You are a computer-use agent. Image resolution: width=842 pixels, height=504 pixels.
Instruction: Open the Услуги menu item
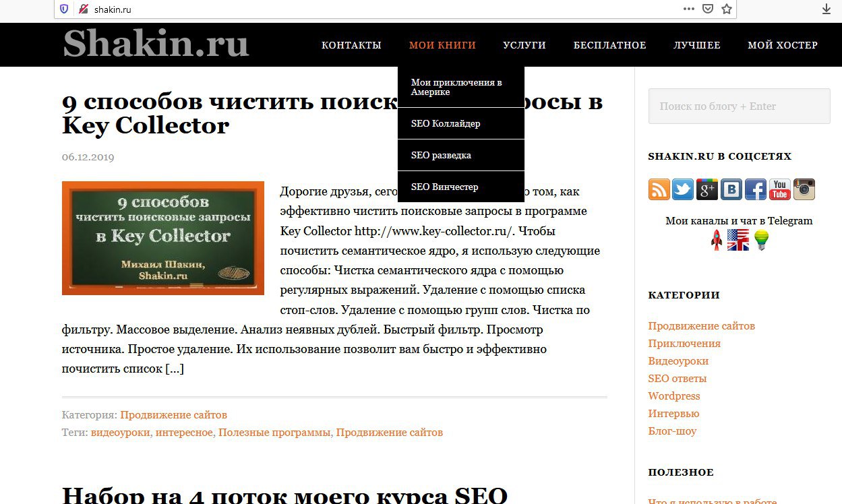(x=524, y=45)
